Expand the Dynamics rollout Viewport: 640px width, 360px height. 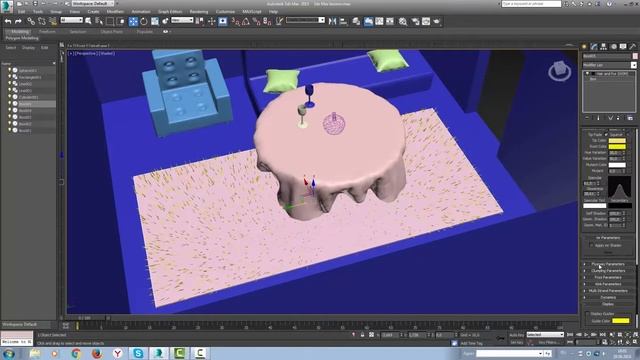click(x=608, y=297)
